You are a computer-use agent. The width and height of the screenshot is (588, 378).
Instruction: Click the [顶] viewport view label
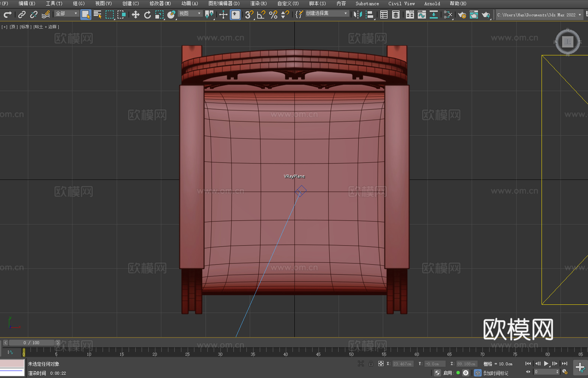pos(13,27)
